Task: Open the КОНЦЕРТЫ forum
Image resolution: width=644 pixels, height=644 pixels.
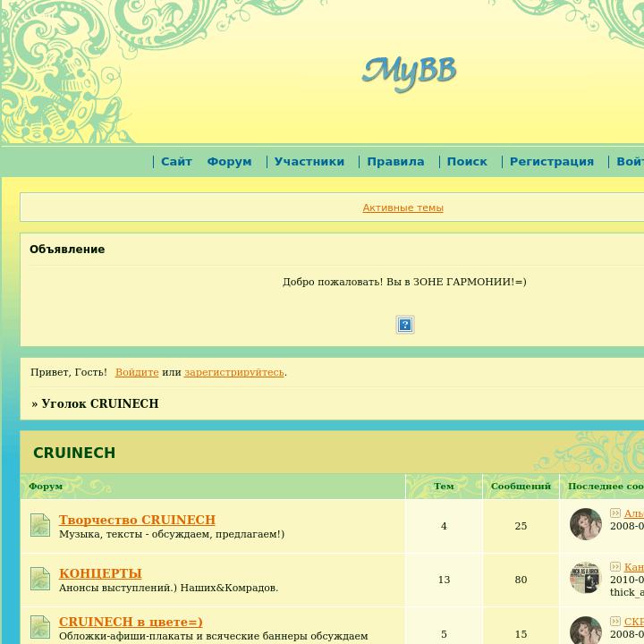Action: pos(100,573)
